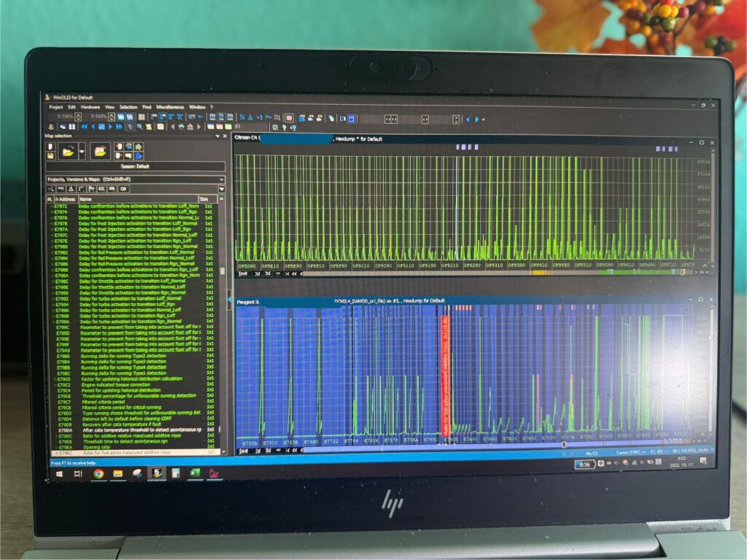This screenshot has width=747, height=560.
Task: Open Chrome from the Windows taskbar
Action: click(98, 473)
